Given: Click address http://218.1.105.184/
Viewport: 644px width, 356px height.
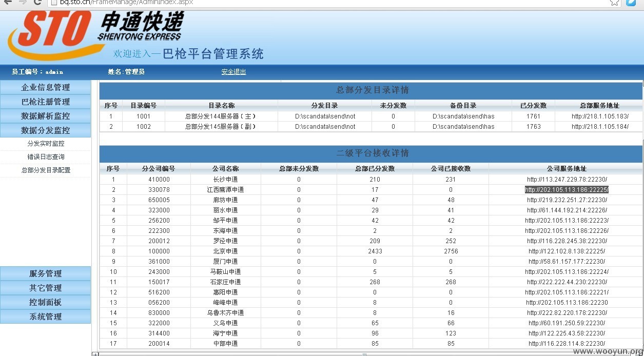Looking at the screenshot, I should pyautogui.click(x=600, y=127).
